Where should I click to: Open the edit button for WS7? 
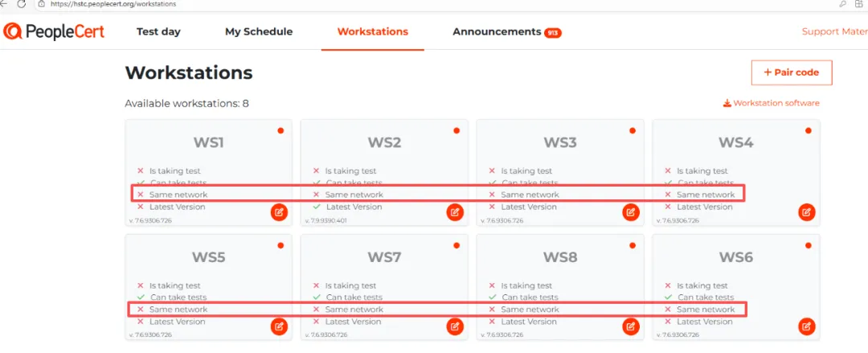(x=455, y=326)
